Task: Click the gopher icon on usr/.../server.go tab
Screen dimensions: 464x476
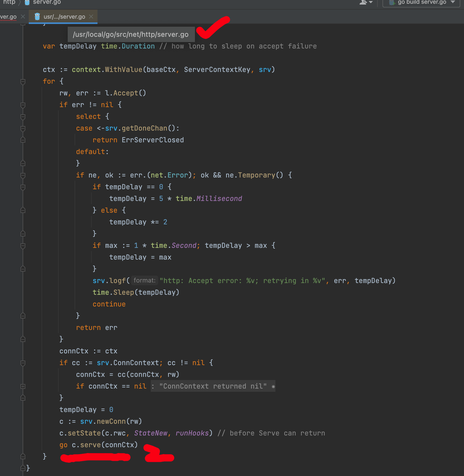Action: pyautogui.click(x=37, y=17)
